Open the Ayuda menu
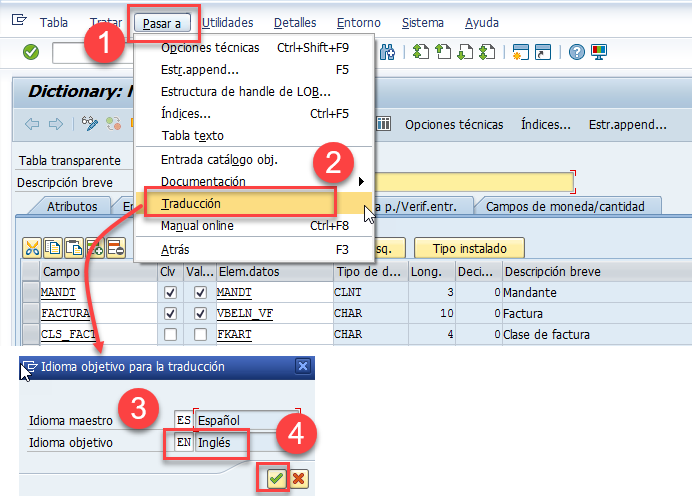Image resolution: width=692 pixels, height=496 pixels. tap(481, 23)
